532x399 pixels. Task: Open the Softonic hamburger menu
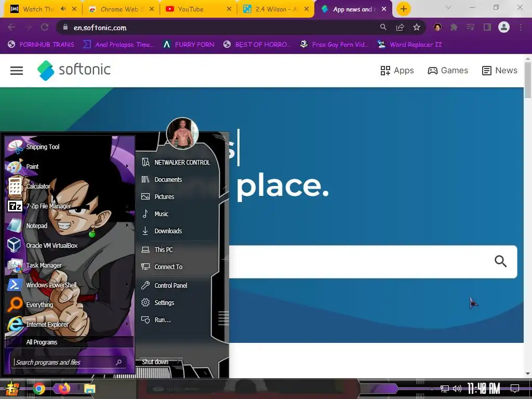pyautogui.click(x=17, y=71)
